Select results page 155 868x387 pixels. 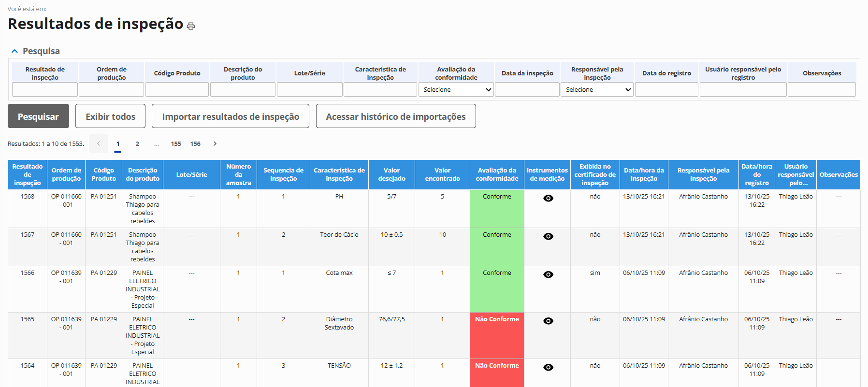(176, 143)
